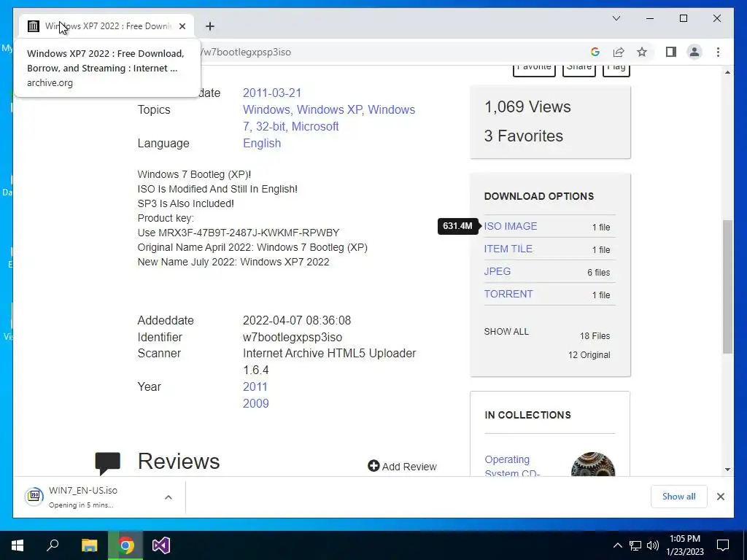Click the DOWNLOAD OPTIONS heading
Image resolution: width=747 pixels, height=560 pixels.
coord(539,196)
